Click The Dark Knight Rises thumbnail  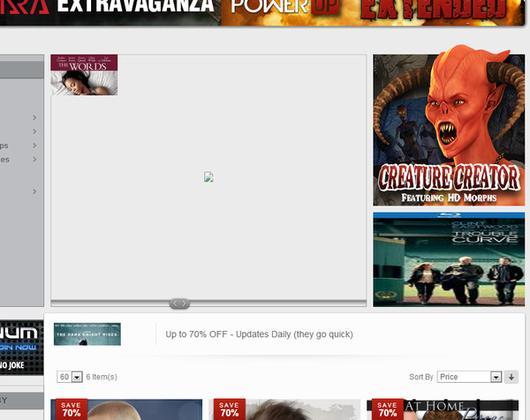87,334
